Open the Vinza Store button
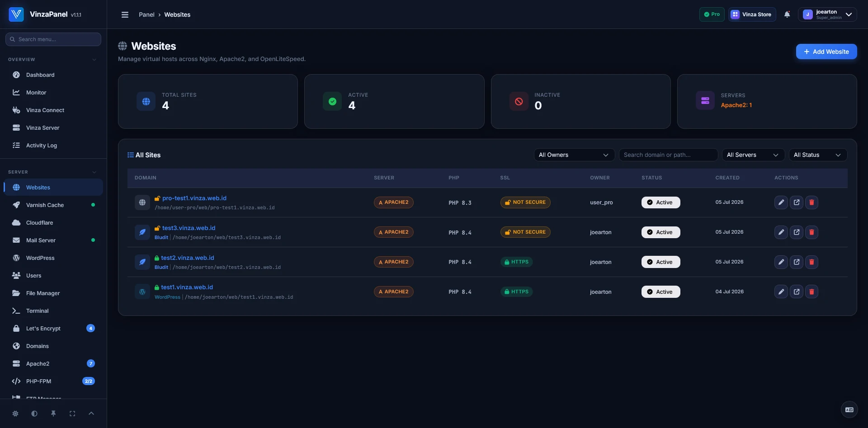868x428 pixels. pos(752,14)
